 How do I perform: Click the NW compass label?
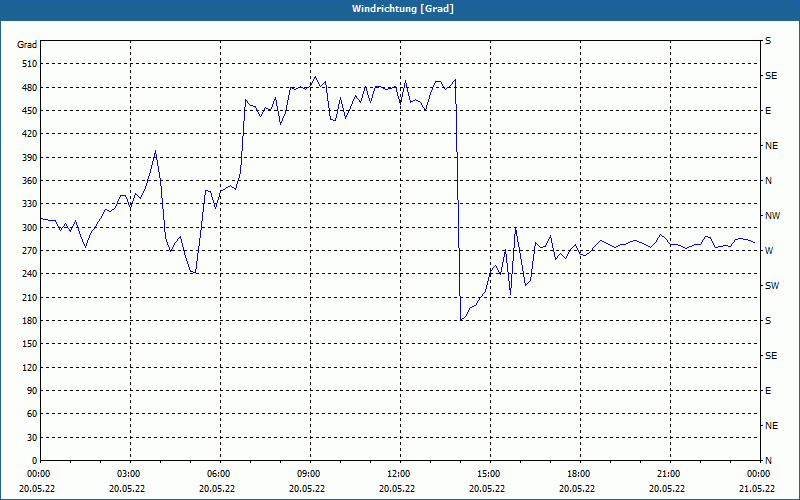(772, 216)
